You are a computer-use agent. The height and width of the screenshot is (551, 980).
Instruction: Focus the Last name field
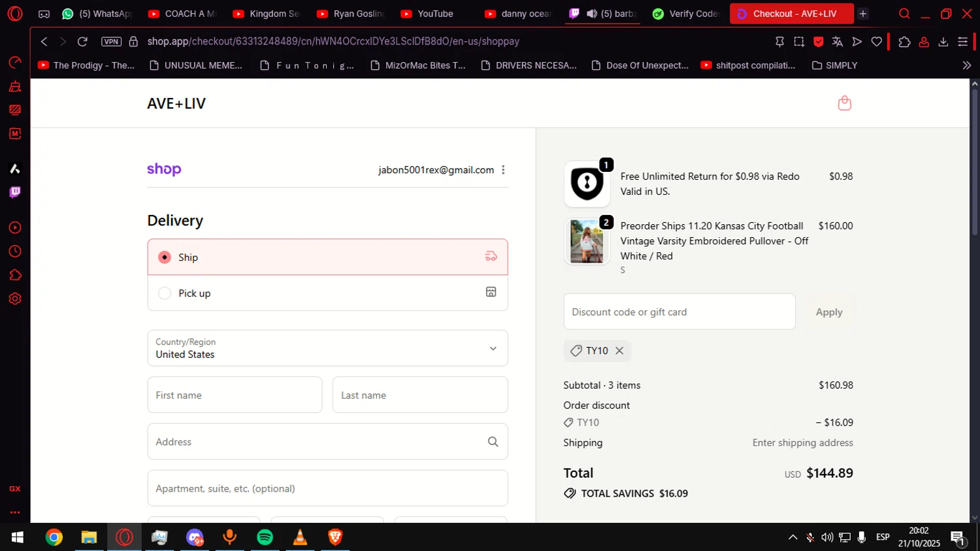click(x=420, y=395)
